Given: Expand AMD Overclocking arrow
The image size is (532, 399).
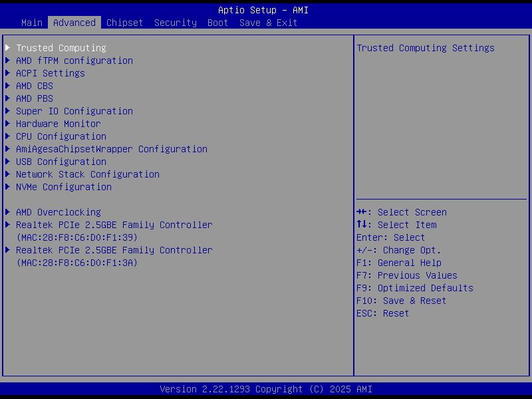Looking at the screenshot, I should point(8,212).
